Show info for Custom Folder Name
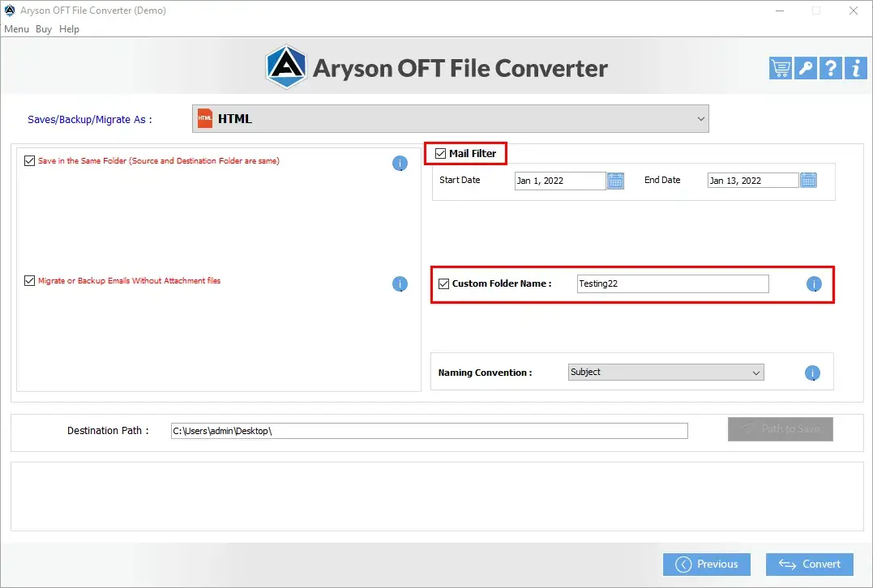 tap(814, 284)
